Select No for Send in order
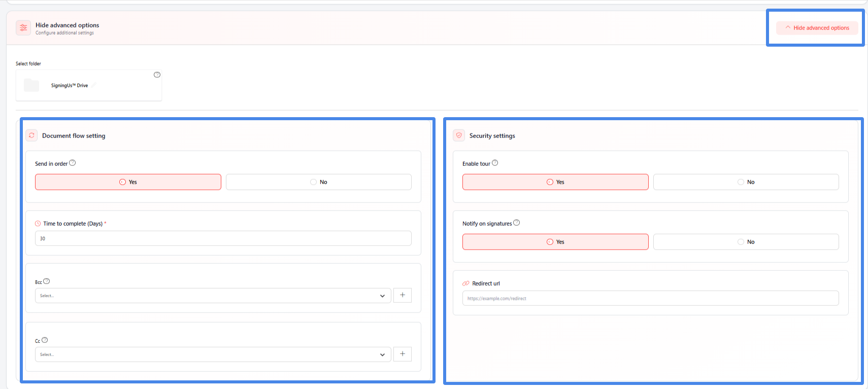 [x=319, y=182]
